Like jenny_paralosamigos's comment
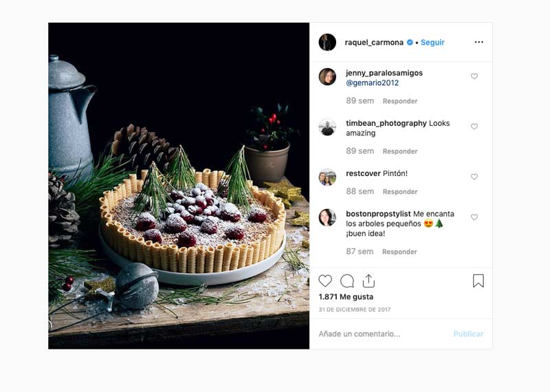The image size is (550, 392). (x=474, y=76)
